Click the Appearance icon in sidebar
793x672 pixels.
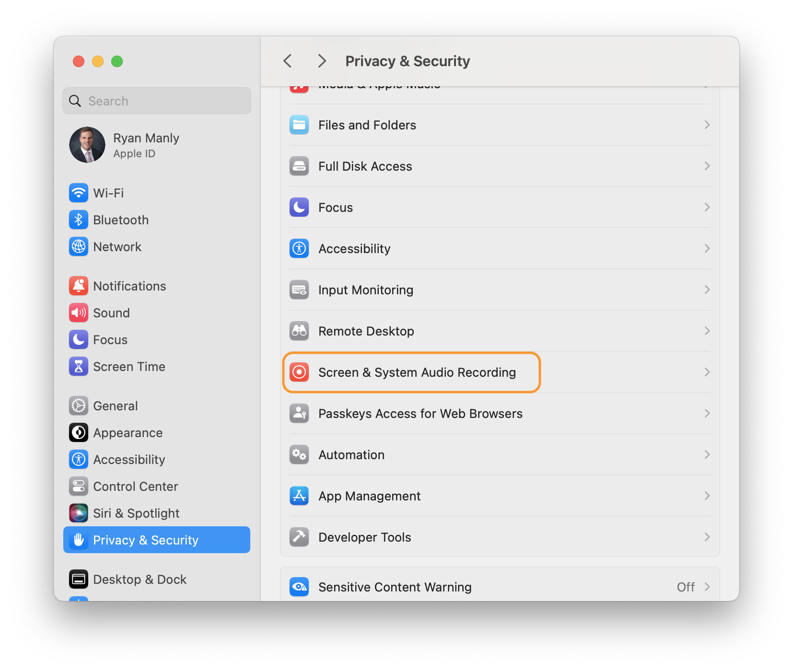coord(79,433)
